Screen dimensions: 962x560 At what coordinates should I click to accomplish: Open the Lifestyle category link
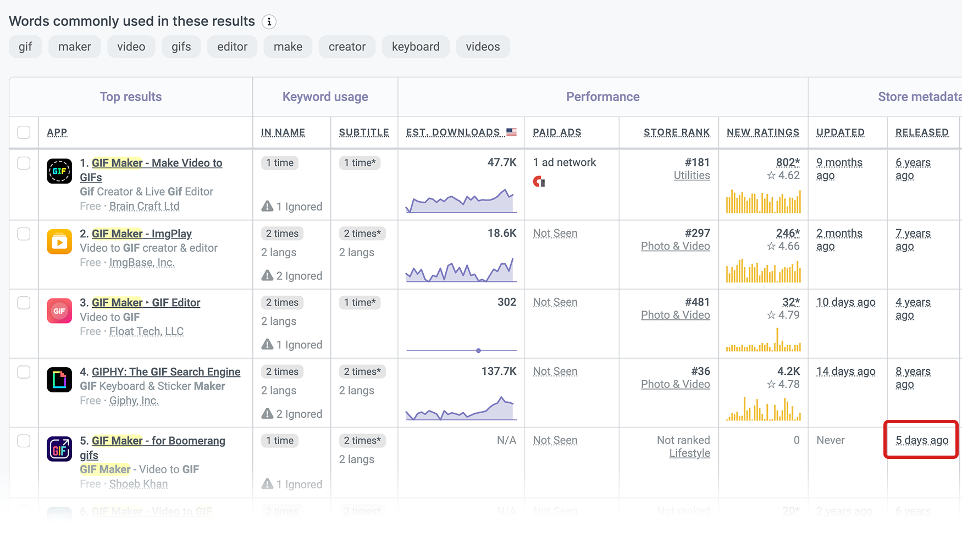689,453
